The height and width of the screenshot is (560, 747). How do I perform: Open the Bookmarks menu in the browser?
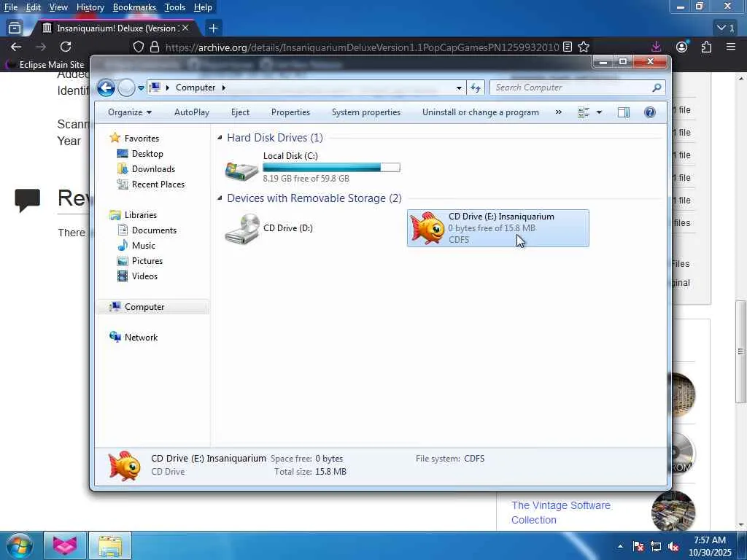coord(134,7)
